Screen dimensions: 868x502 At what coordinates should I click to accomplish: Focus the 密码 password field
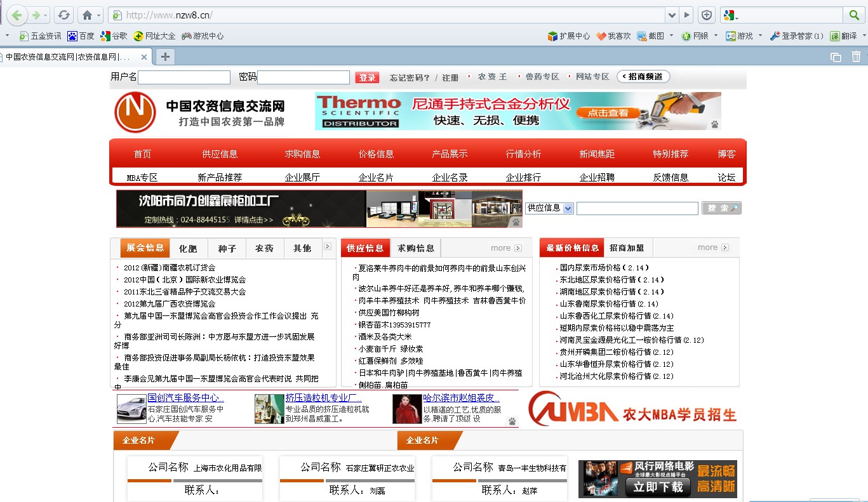click(304, 77)
